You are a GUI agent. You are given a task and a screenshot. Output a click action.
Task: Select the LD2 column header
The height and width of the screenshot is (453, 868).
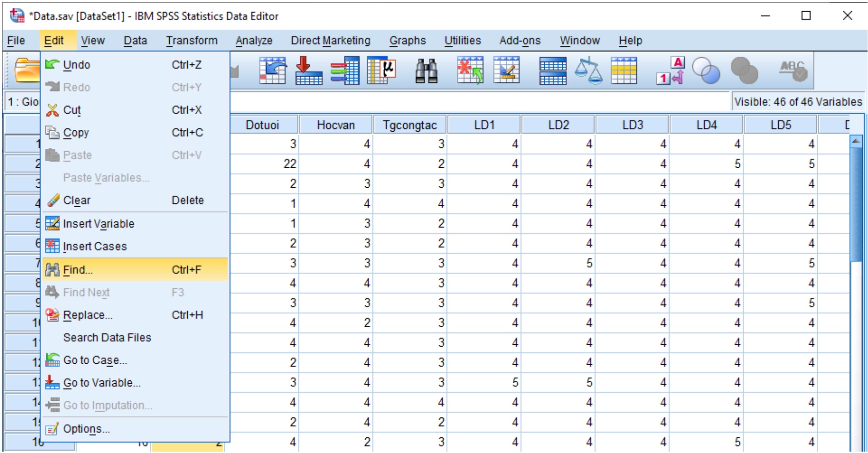[558, 125]
